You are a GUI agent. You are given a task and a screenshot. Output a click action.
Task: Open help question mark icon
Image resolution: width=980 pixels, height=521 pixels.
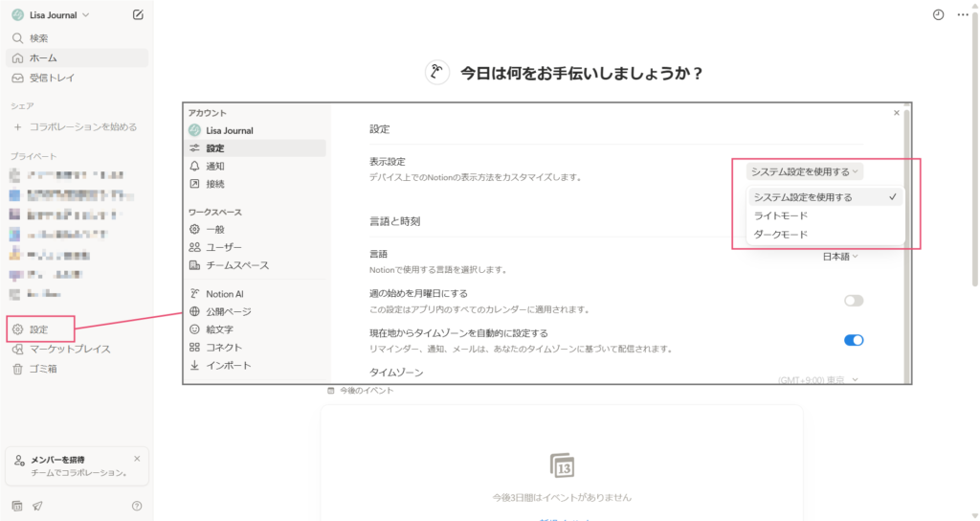pos(137,506)
